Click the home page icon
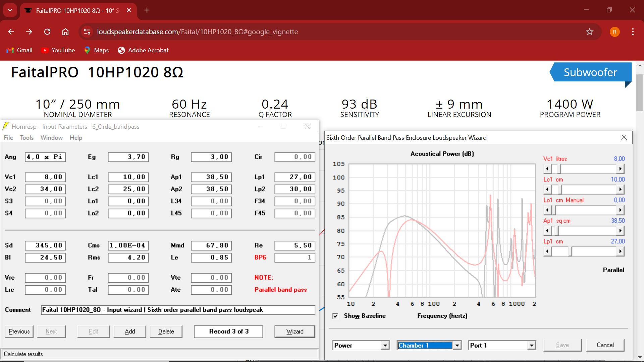 65,32
